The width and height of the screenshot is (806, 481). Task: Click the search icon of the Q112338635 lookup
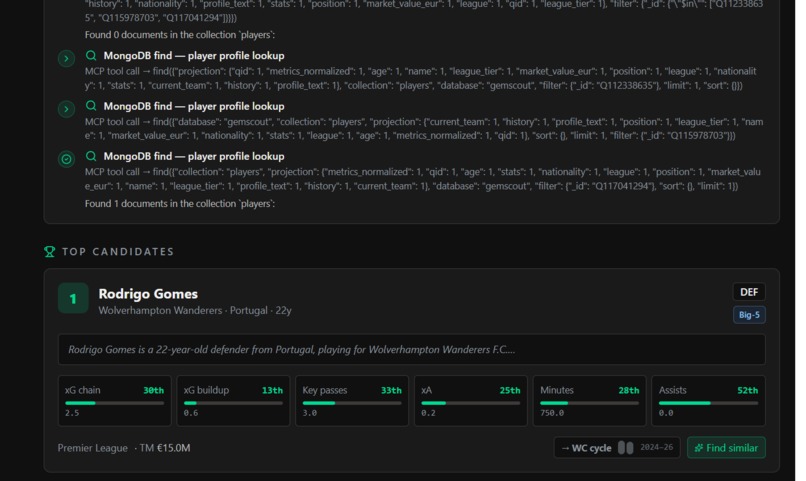coord(91,56)
